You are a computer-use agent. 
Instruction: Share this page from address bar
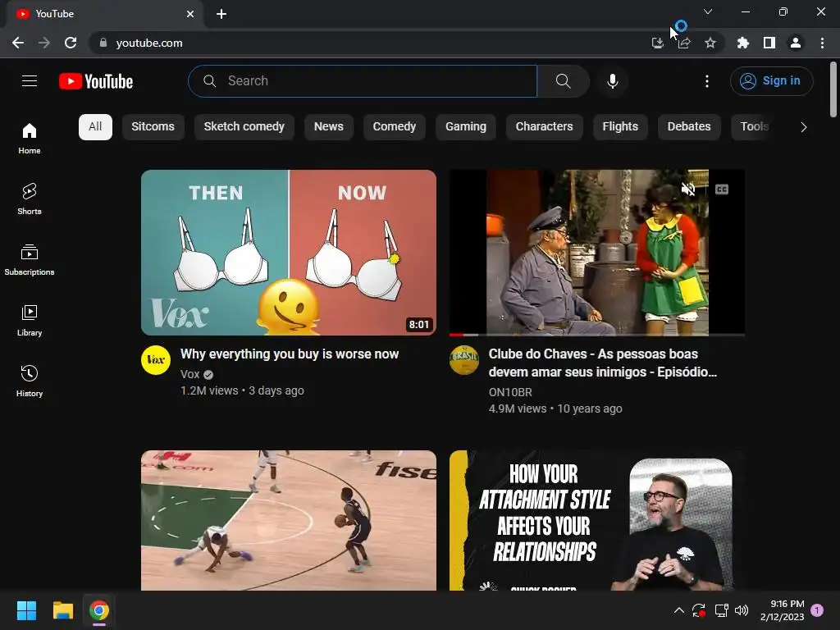coord(684,43)
